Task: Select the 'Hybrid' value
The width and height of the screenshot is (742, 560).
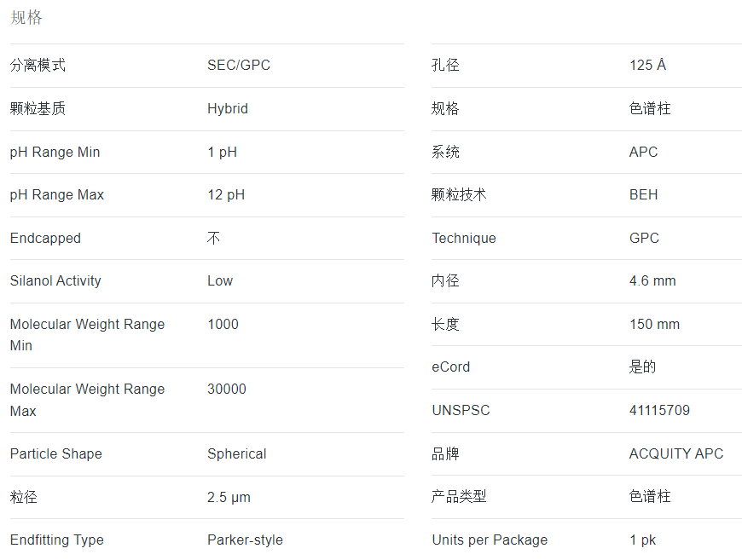Action: pyautogui.click(x=228, y=109)
